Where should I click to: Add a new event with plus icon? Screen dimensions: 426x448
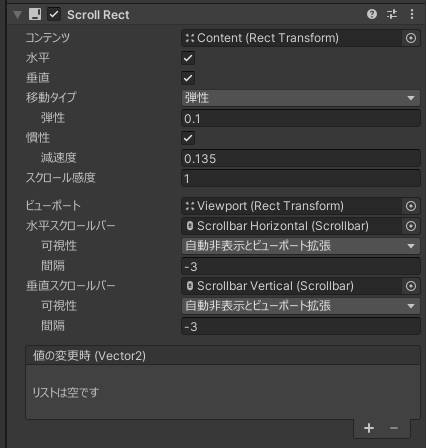(x=369, y=428)
